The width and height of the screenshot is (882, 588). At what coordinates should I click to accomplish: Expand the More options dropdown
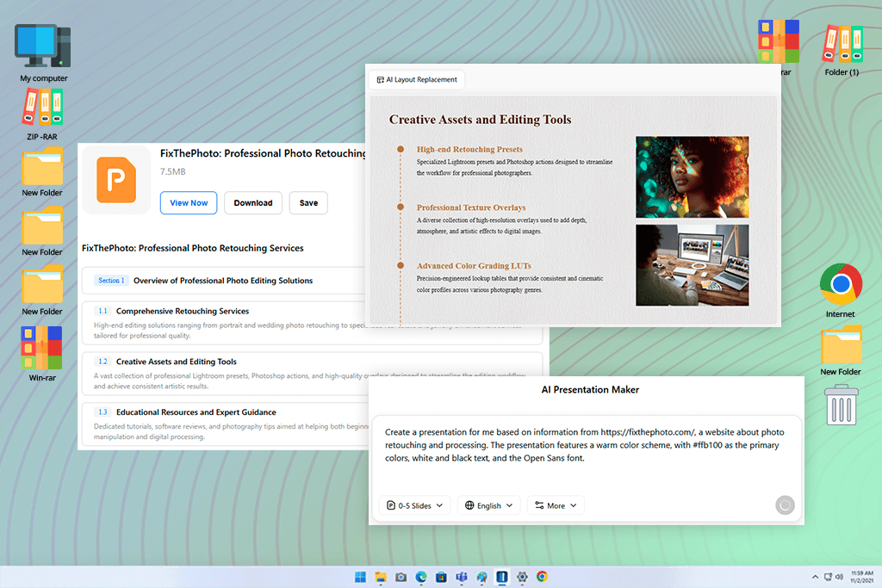[x=556, y=505]
